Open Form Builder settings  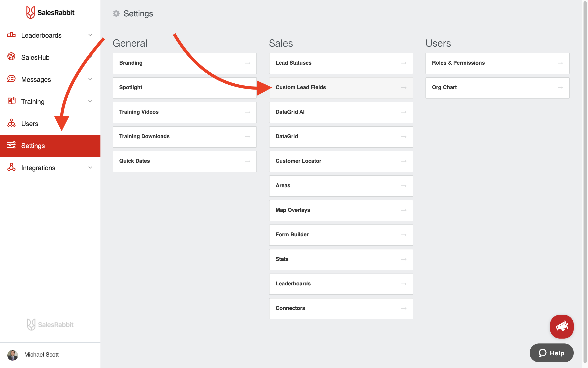click(341, 235)
